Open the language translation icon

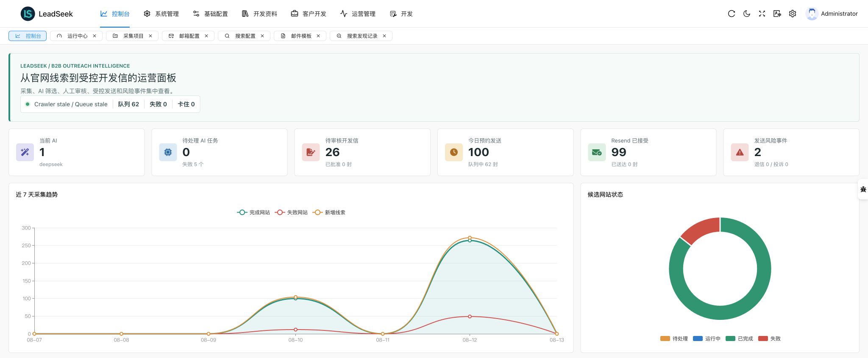[777, 14]
